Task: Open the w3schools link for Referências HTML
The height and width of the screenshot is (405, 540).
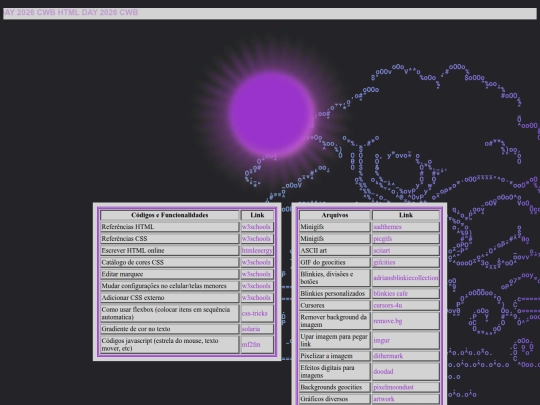Action: (256, 227)
